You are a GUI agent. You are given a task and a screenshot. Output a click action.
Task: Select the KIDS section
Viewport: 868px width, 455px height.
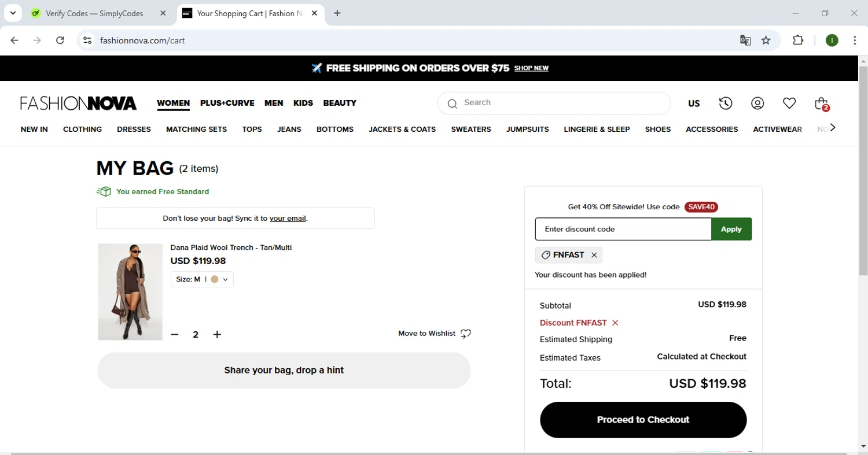[303, 103]
